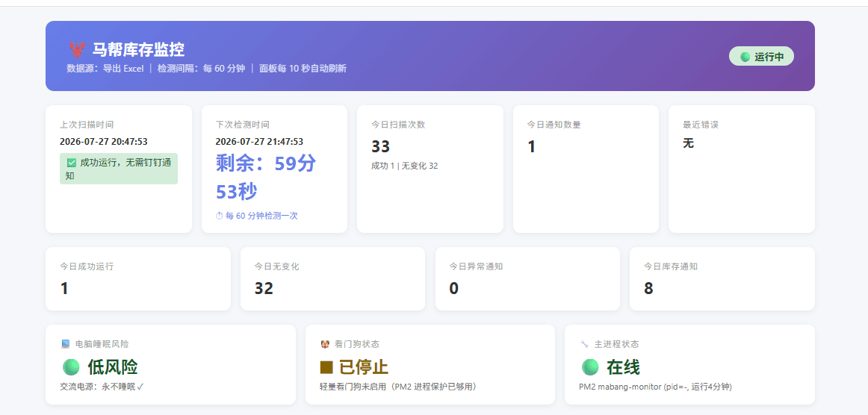Click the 最近错误 value 无
This screenshot has width=868, height=415.
click(x=688, y=143)
